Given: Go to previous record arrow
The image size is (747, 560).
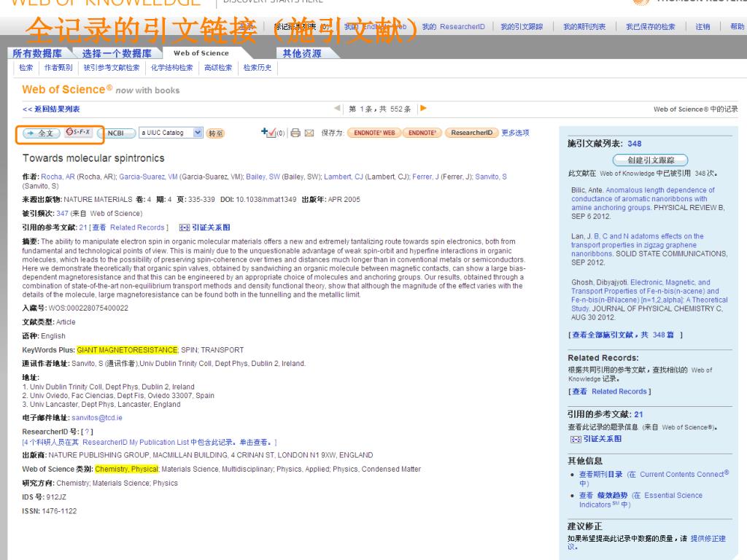Looking at the screenshot, I should 337,109.
